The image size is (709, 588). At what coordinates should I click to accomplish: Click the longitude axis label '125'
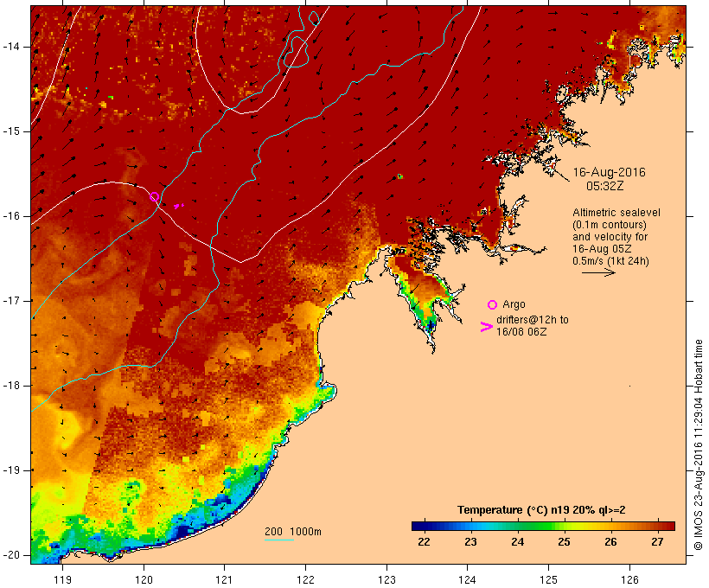[548, 580]
